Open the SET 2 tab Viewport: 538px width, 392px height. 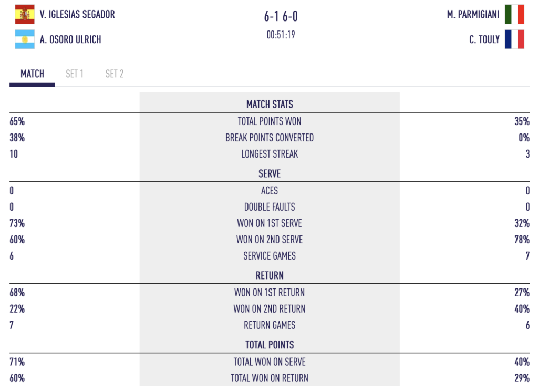point(115,74)
